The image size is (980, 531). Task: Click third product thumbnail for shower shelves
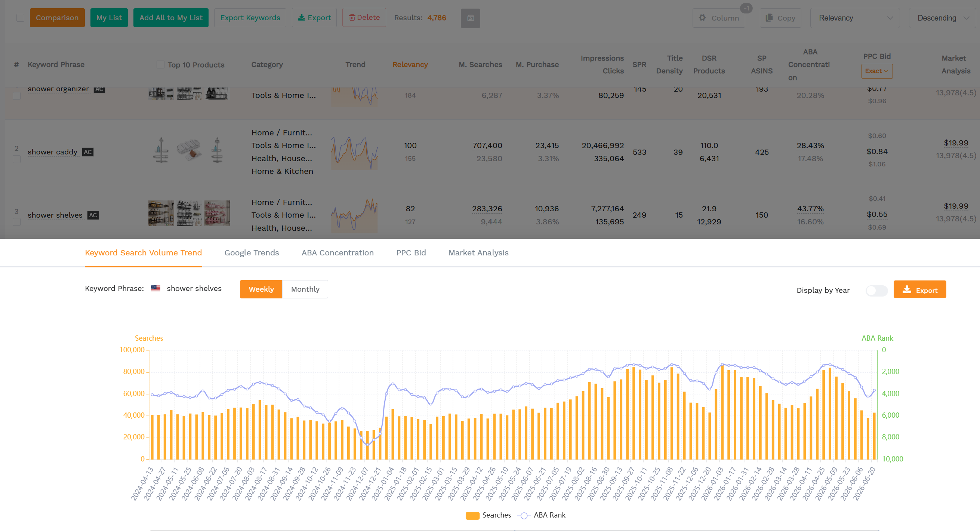pos(217,213)
